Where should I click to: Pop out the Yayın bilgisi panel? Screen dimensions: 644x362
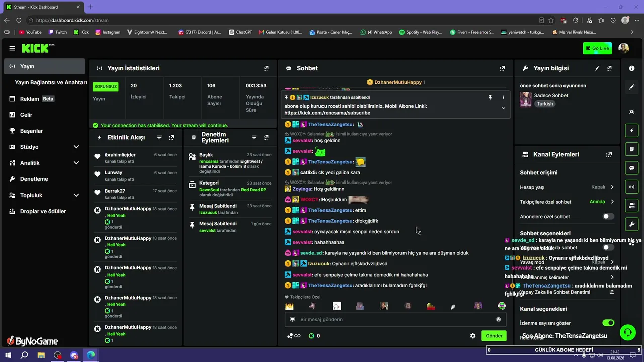pyautogui.click(x=609, y=68)
